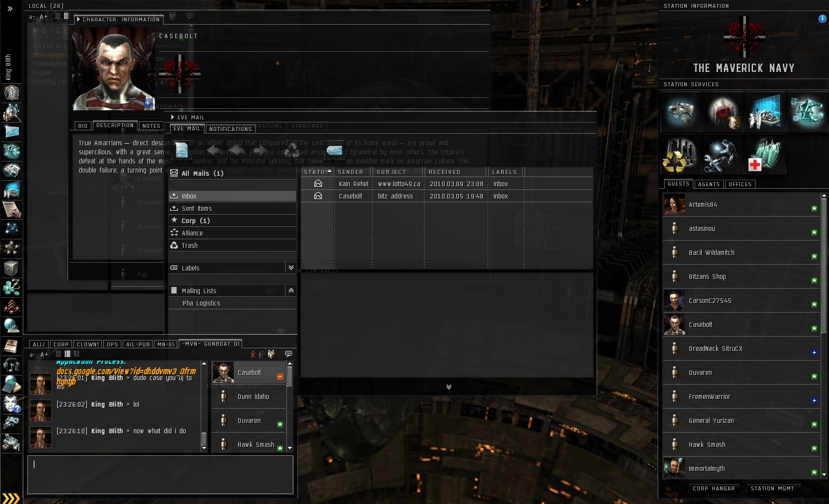Compose a new mail with document icon
This screenshot has width=829, height=504.
(182, 151)
